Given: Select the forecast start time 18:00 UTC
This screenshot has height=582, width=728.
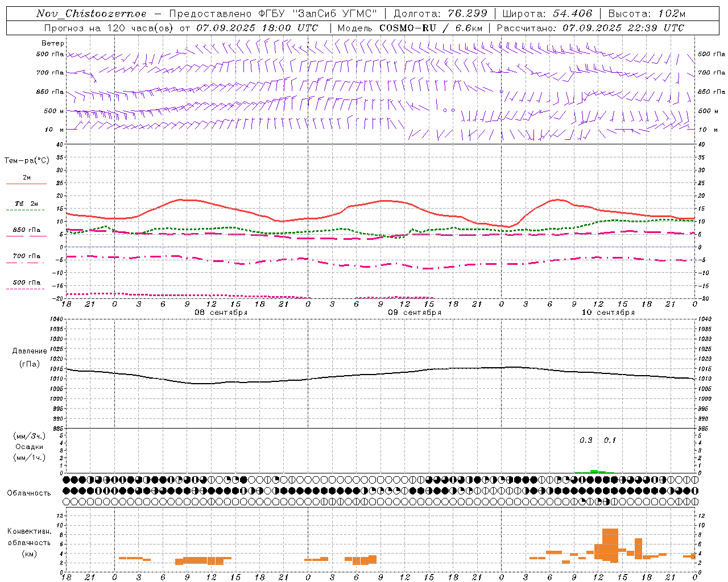Looking at the screenshot, I should [x=290, y=28].
